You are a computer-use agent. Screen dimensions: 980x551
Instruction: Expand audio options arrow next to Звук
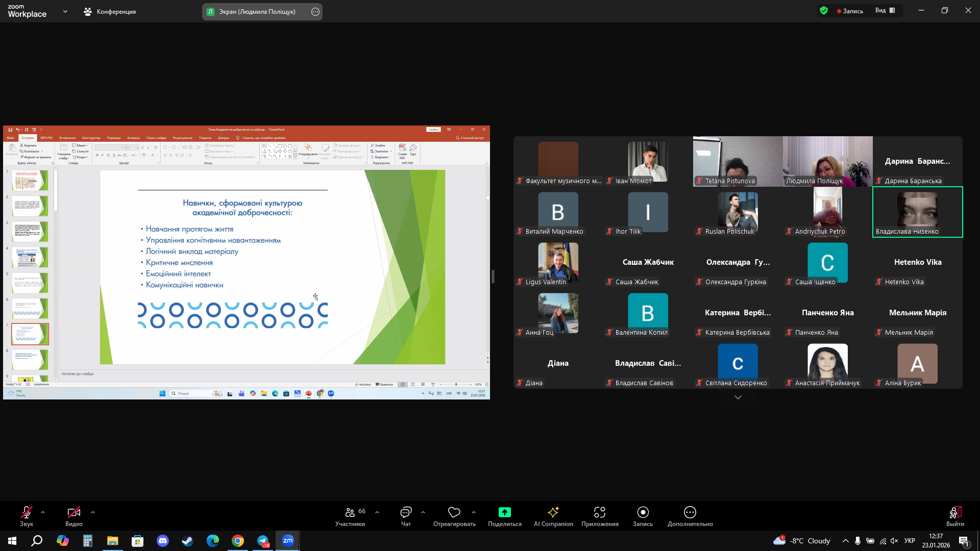point(43,512)
